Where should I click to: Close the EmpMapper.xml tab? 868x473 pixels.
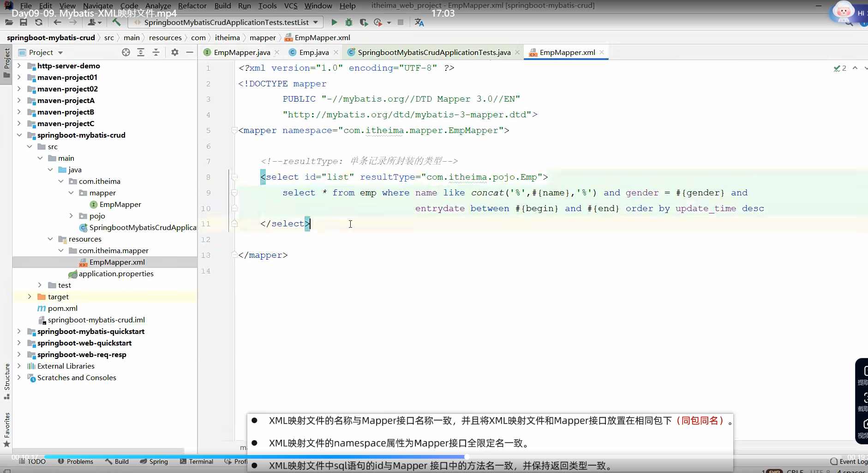point(602,52)
